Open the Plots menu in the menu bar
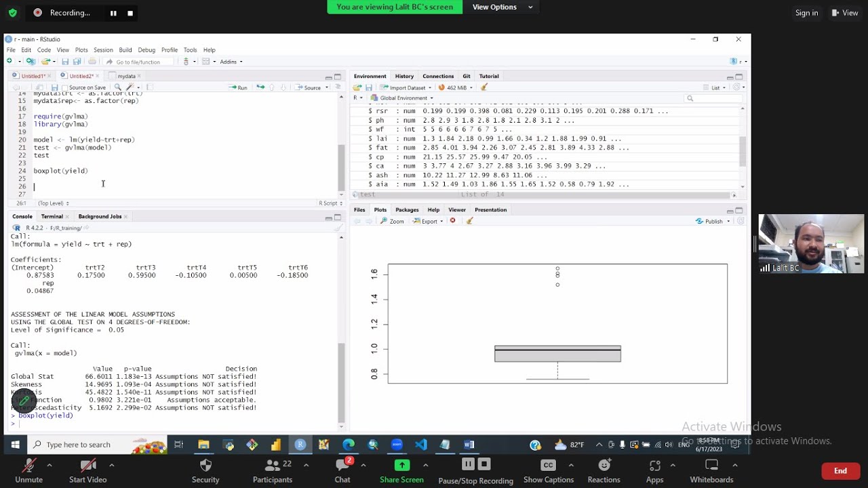868x488 pixels. (x=81, y=50)
